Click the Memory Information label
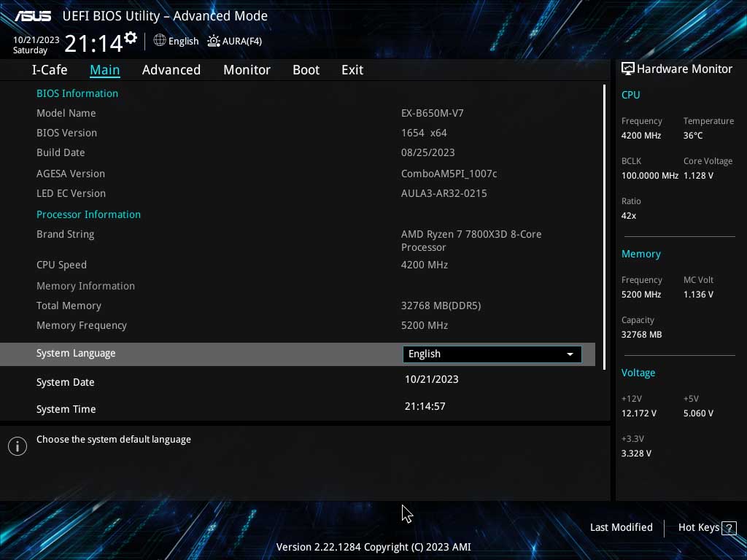The height and width of the screenshot is (560, 747). click(x=86, y=286)
